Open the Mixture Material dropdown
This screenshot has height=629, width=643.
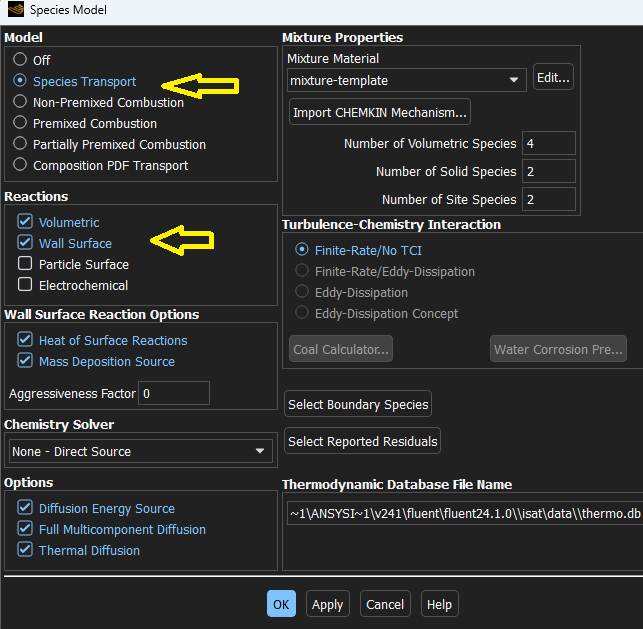coord(405,80)
